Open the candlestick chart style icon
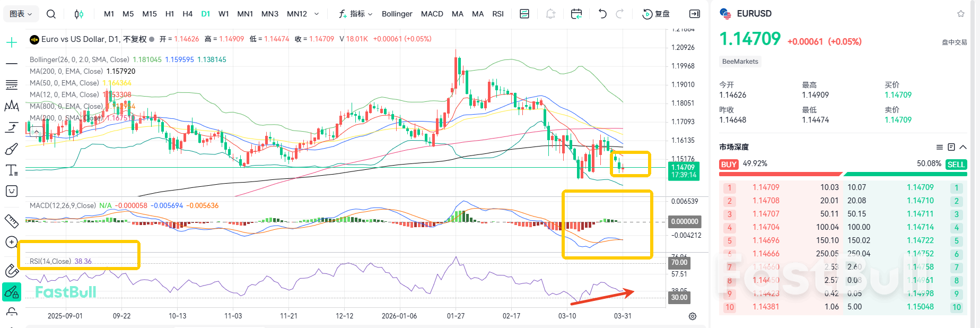The height and width of the screenshot is (328, 980). coord(79,14)
